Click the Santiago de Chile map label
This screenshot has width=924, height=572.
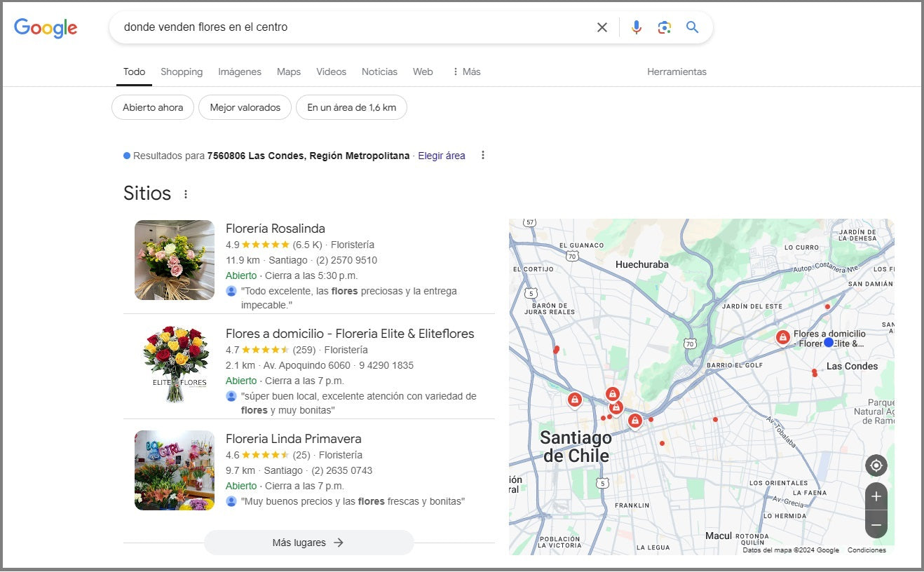pos(576,447)
